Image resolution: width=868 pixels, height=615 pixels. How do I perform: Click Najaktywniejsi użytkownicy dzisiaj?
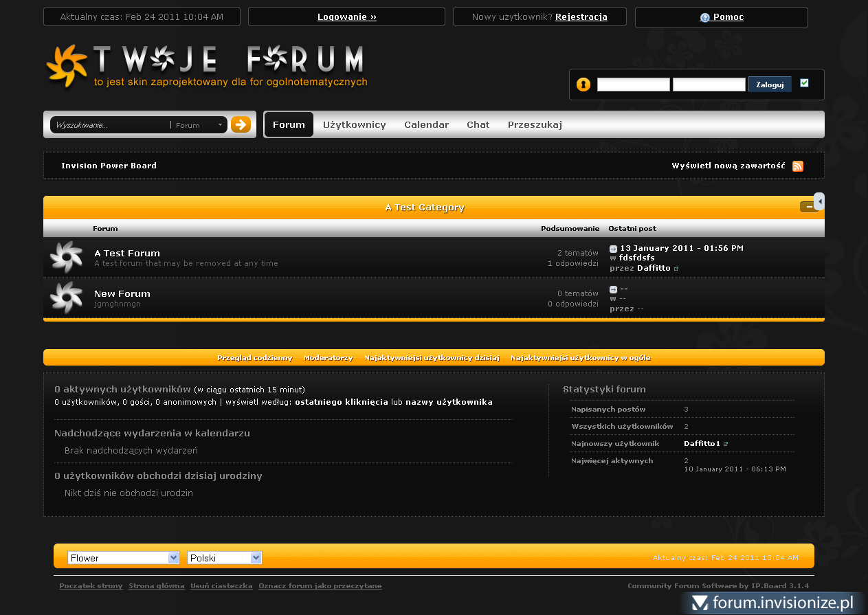click(432, 358)
